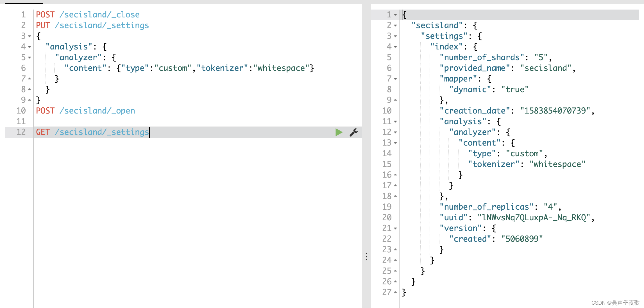Image resolution: width=644 pixels, height=308 pixels.
Task: Click the pane splitter handle dots
Action: coord(366,257)
